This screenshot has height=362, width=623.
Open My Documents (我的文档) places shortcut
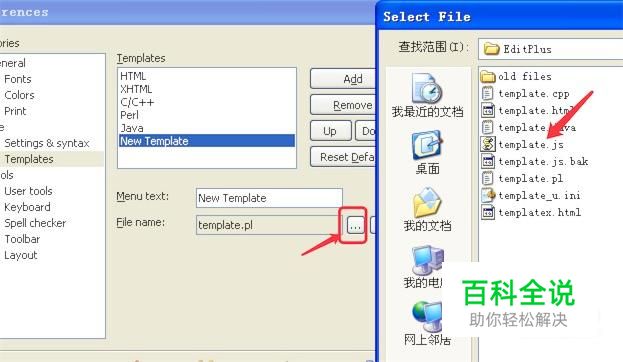pos(427,210)
